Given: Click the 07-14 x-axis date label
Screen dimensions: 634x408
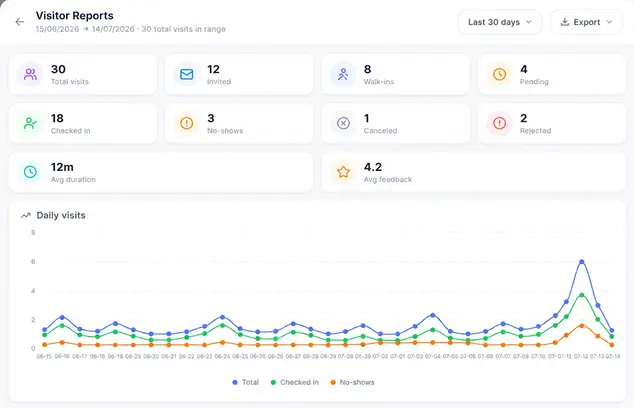Looking at the screenshot, I should pyautogui.click(x=613, y=357).
